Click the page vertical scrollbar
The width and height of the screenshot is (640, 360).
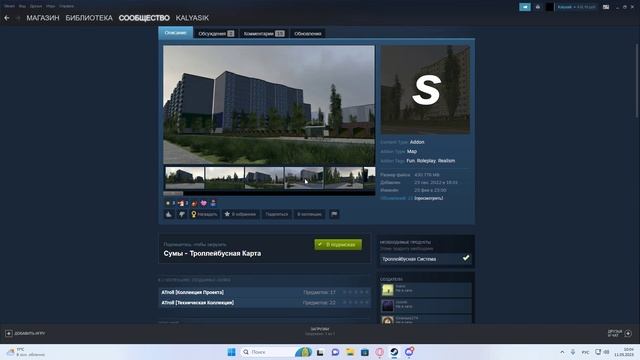pyautogui.click(x=637, y=81)
